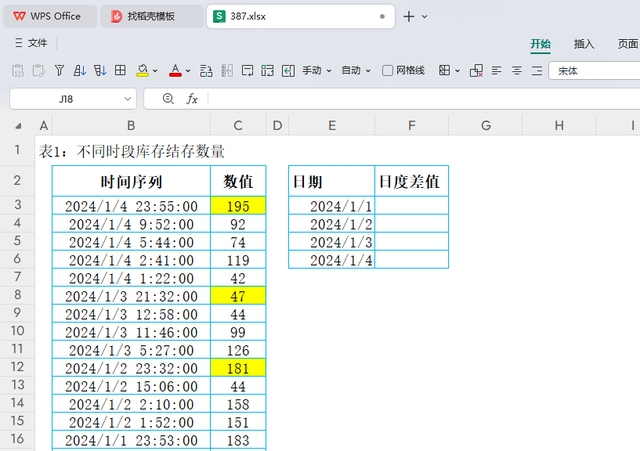Select cell with date 2024/1/1 in column E

click(x=331, y=206)
